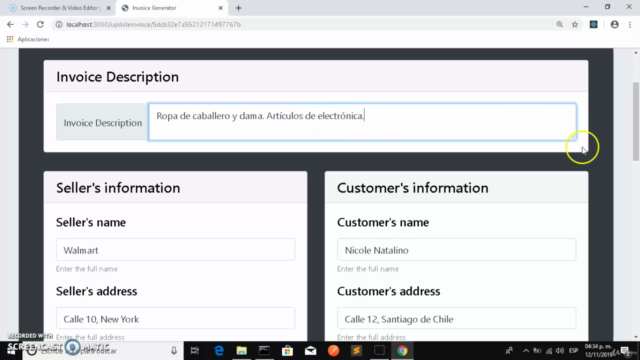Edit the Seller's address field Calle 10, New York
Viewport: 640px width, 360px height.
[x=176, y=319]
